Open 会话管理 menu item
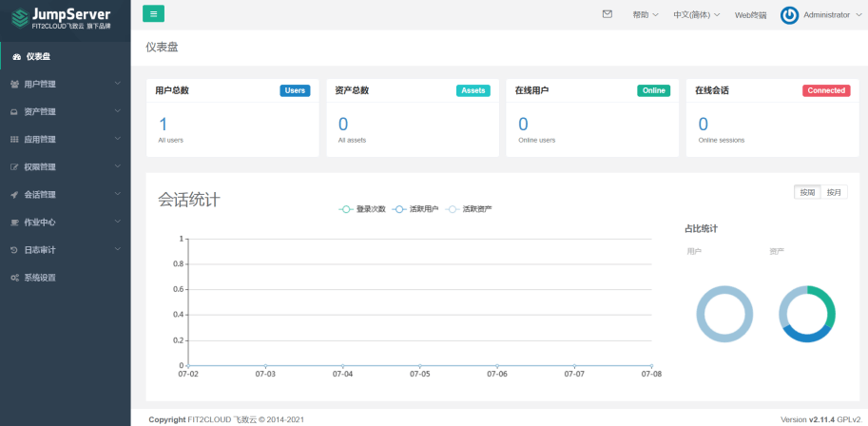Screen dimensions: 868x426 pyautogui.click(x=66, y=195)
